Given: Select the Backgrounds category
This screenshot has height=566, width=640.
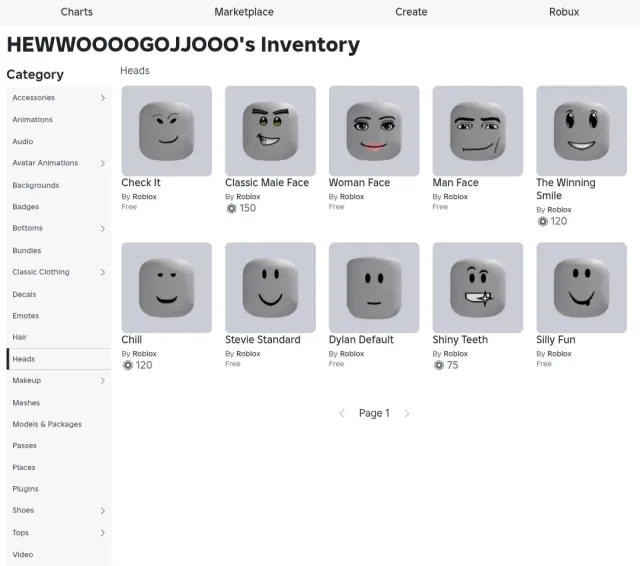Looking at the screenshot, I should point(58,185).
